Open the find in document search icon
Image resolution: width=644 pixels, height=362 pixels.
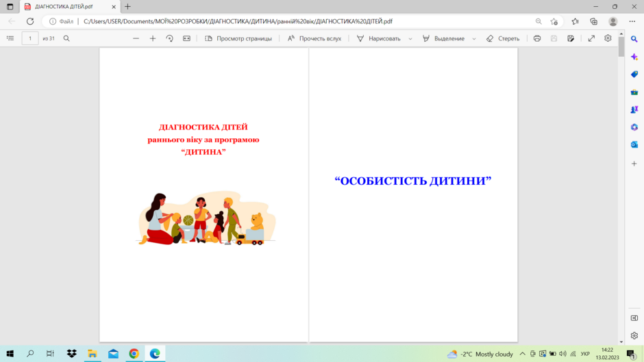pyautogui.click(x=66, y=38)
